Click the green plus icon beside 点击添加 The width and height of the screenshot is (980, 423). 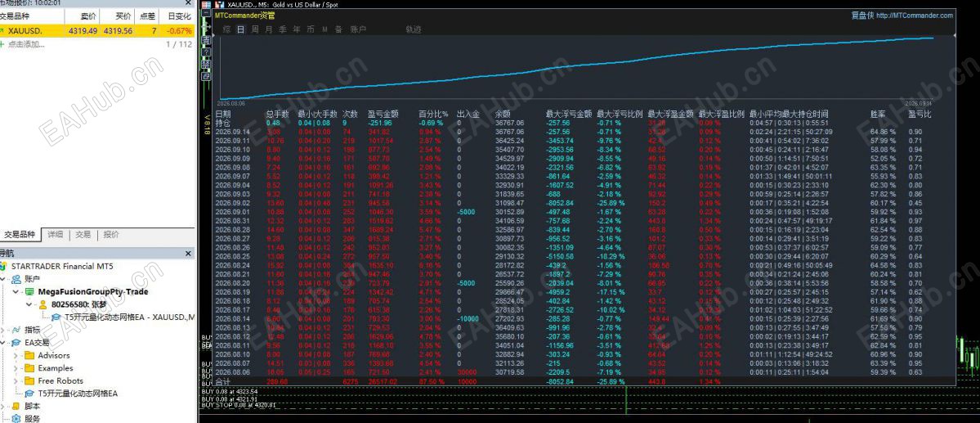2,44
